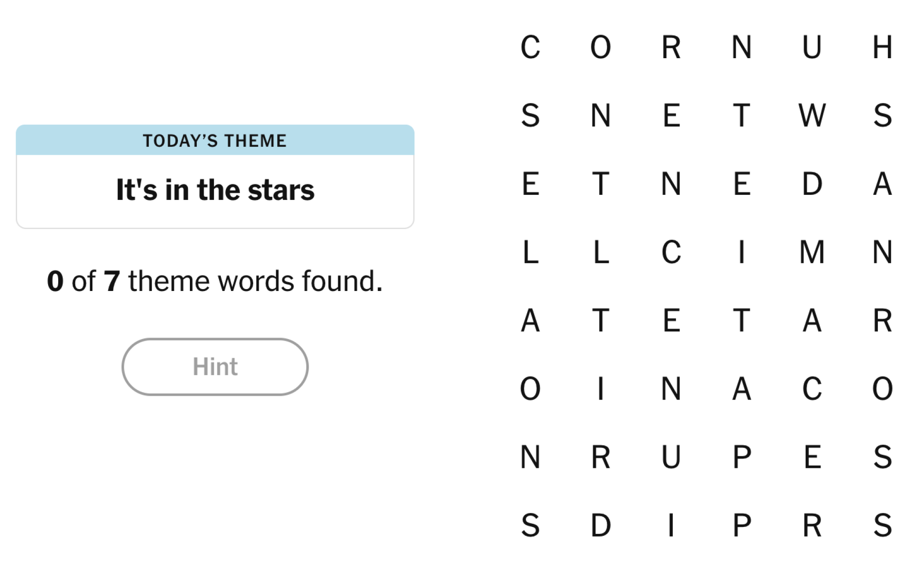Click the letter M in the fourth row

(813, 252)
